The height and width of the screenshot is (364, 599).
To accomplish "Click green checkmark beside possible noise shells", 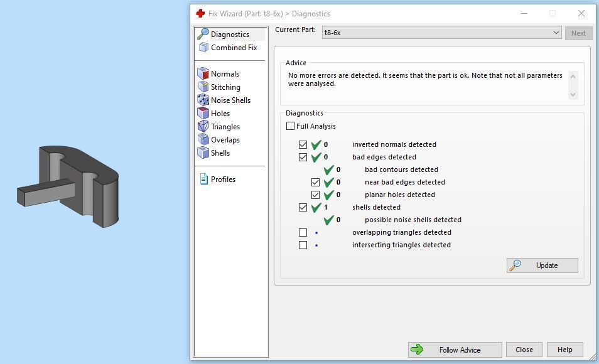I will (x=328, y=220).
